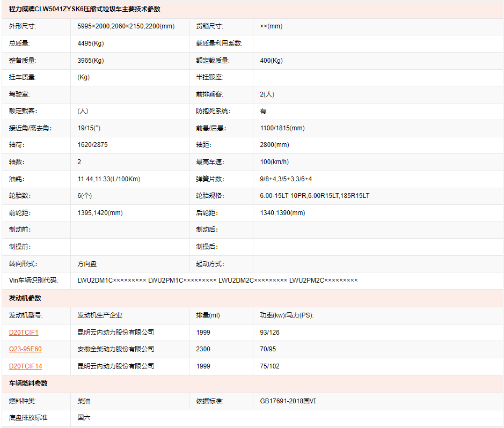Viewport: 504px width, 428px height.
Task: Click the 发动机生产企业 column header
Action: [100, 315]
